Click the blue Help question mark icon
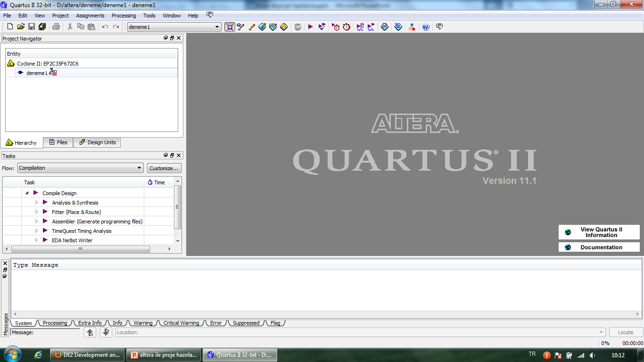644x362 pixels. point(426,27)
